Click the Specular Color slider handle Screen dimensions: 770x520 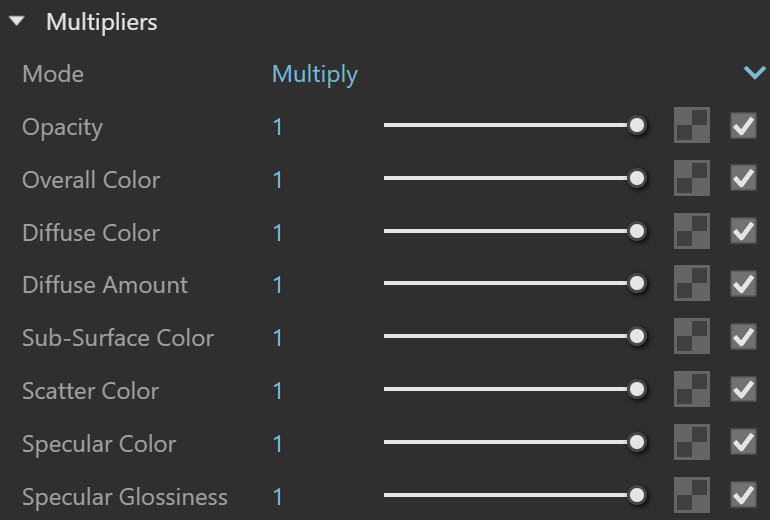pos(637,442)
